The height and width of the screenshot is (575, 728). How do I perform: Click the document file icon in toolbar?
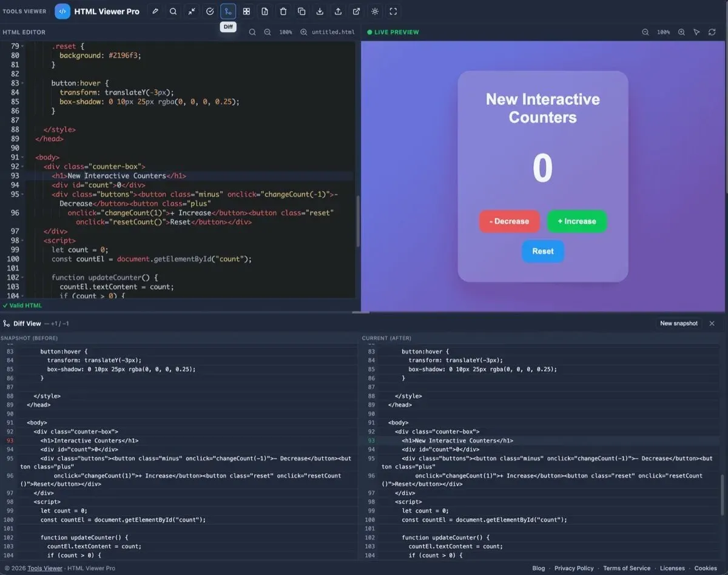(x=265, y=12)
